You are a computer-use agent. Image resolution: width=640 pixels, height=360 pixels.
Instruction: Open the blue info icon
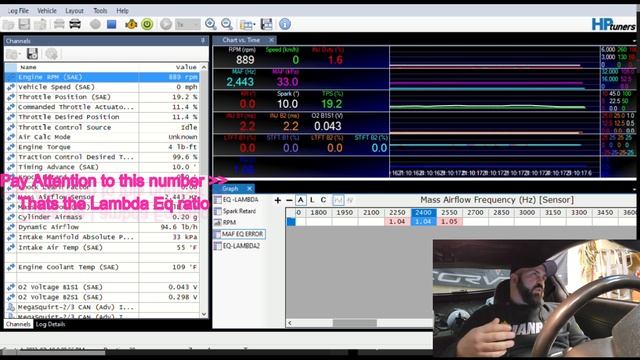[285, 24]
